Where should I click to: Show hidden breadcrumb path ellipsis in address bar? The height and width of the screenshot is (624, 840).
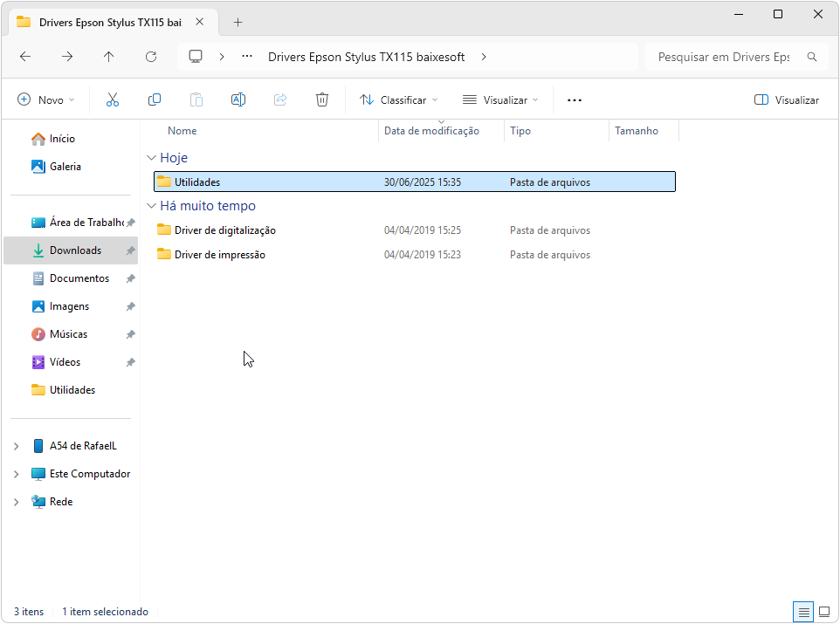tap(247, 56)
